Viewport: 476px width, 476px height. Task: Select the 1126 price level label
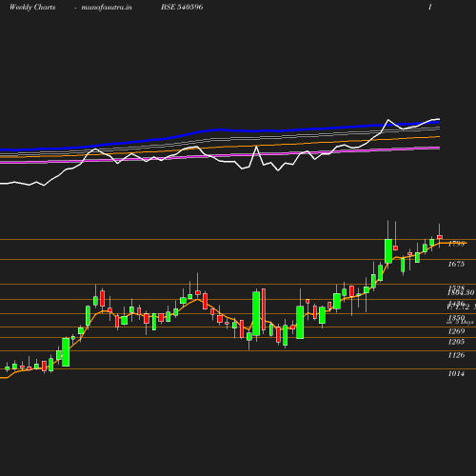tap(456, 355)
